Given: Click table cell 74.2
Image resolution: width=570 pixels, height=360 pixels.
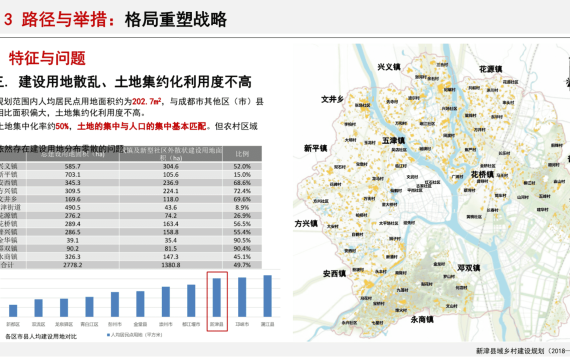Looking at the screenshot, I should click(170, 216).
